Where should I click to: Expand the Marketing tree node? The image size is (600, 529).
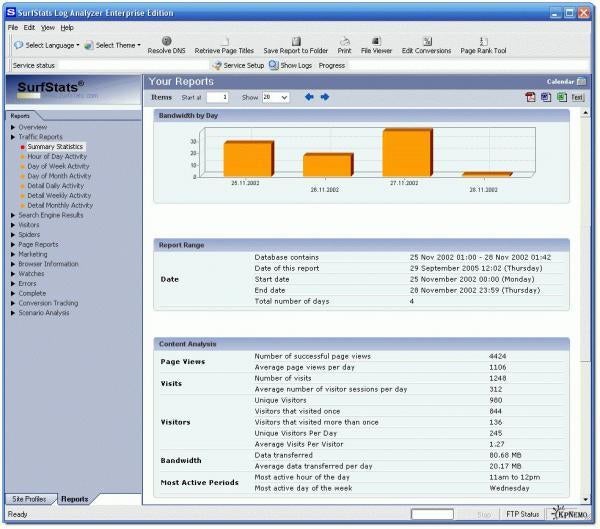click(x=13, y=254)
